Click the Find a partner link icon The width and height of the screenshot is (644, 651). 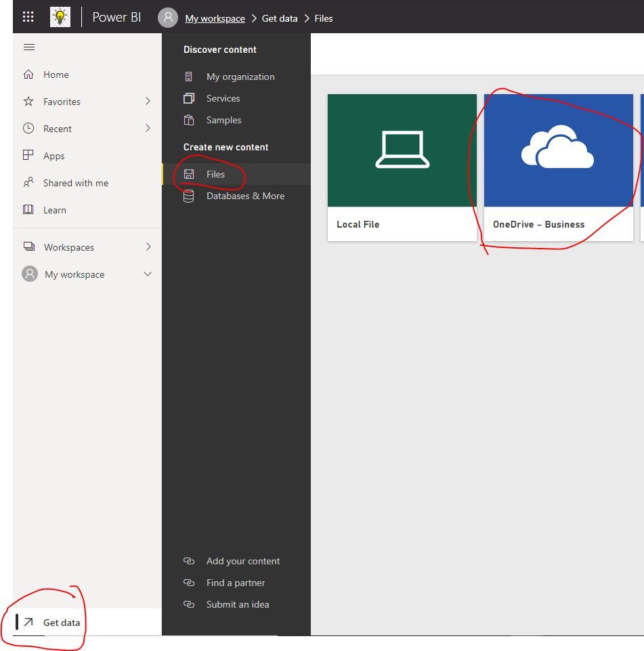(189, 583)
